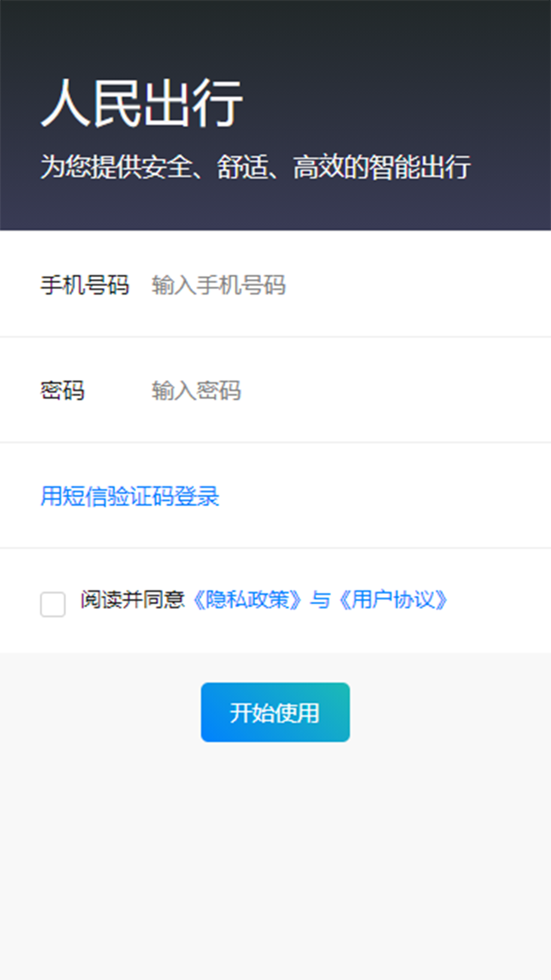Open the 《用户协议》 link
The image size is (551, 980).
(x=393, y=600)
